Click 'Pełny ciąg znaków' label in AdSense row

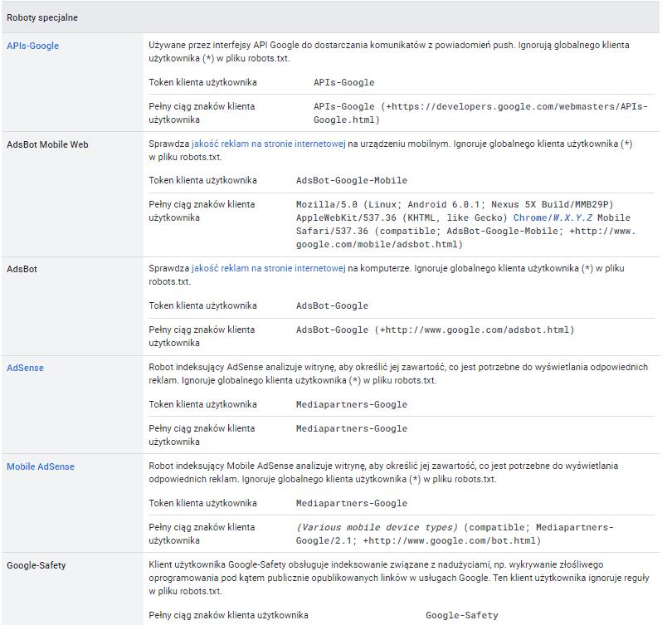(202, 435)
